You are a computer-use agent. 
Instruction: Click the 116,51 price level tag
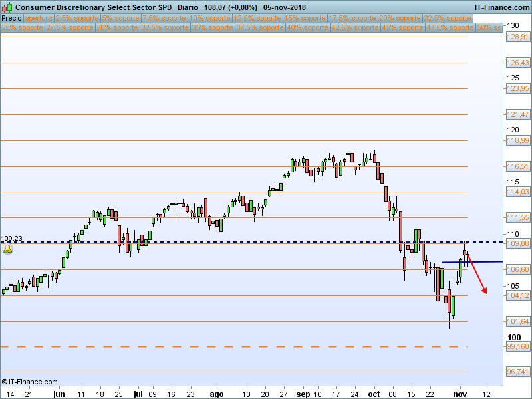[518, 166]
